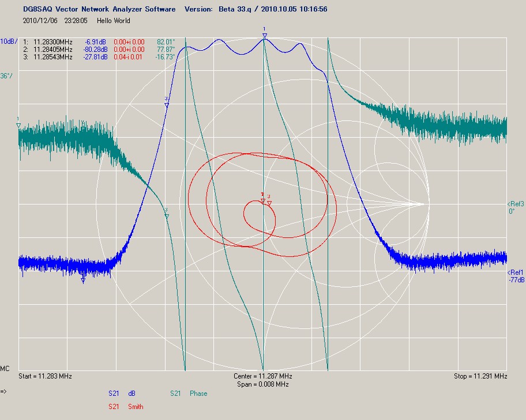Select marker 3 on the blue S21 dB trace's rising edge
This screenshot has height=420, width=526.
(167, 105)
